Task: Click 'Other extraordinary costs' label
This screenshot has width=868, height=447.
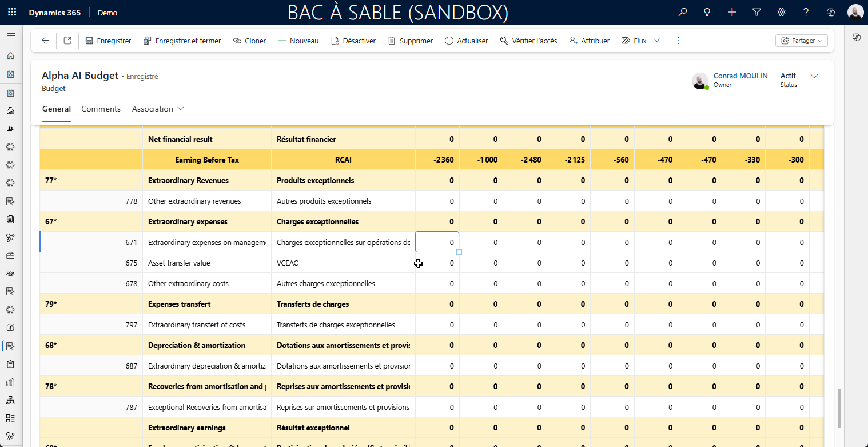Action: tap(188, 284)
